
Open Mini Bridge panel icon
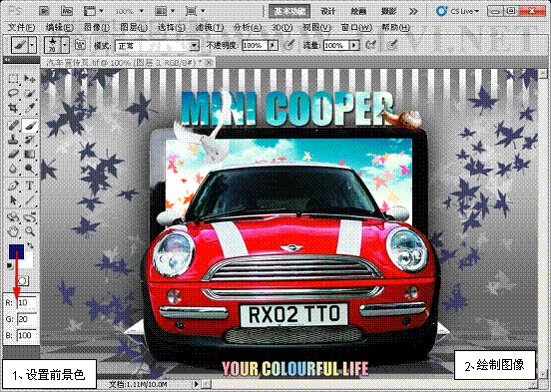[67, 11]
